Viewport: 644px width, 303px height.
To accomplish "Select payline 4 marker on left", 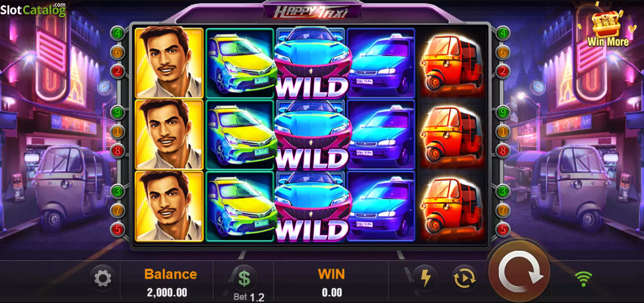I will click(x=117, y=32).
